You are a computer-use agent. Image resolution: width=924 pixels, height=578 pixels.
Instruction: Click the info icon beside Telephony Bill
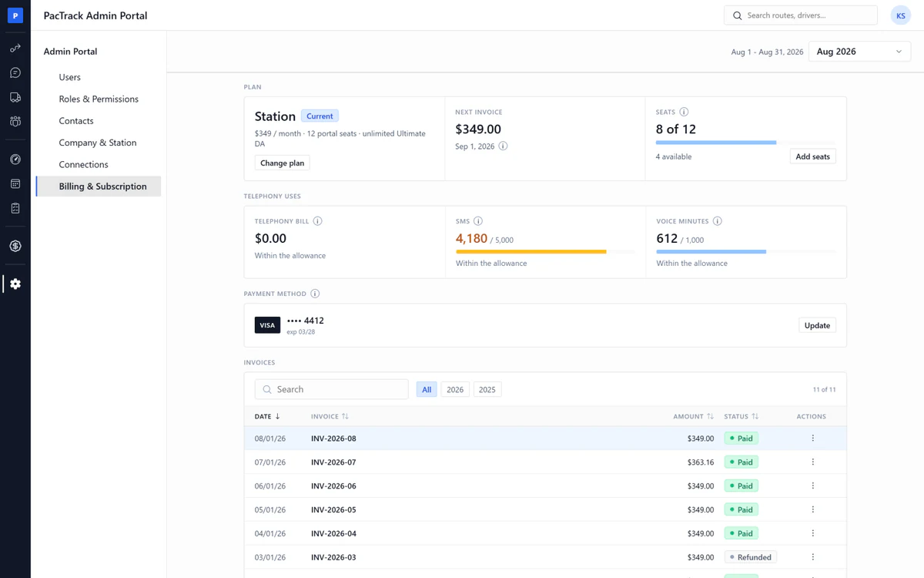pos(317,221)
